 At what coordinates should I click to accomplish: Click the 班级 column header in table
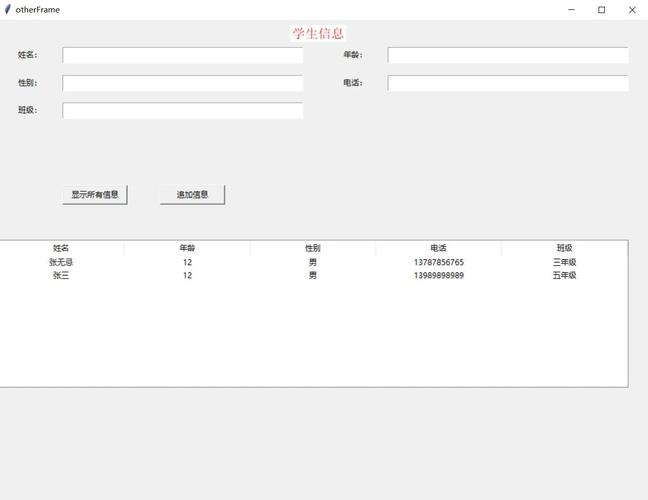pyautogui.click(x=564, y=248)
